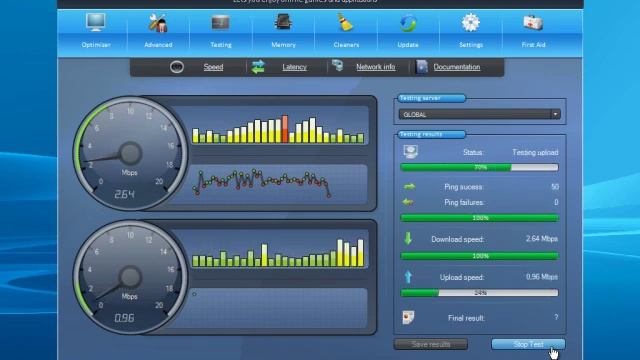Open the Memory chip icon
Viewport: 640px width, 360px height.
tap(283, 22)
